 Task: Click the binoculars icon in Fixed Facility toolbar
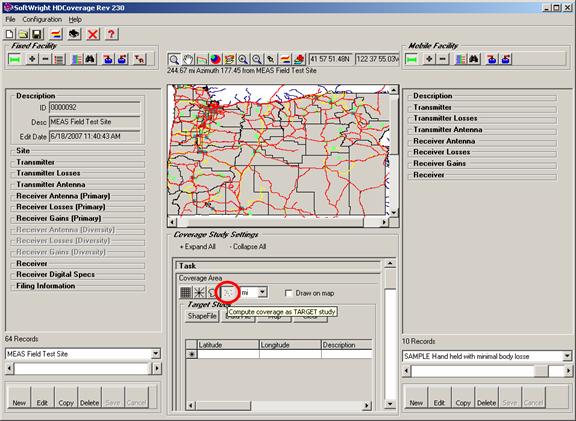[90, 59]
